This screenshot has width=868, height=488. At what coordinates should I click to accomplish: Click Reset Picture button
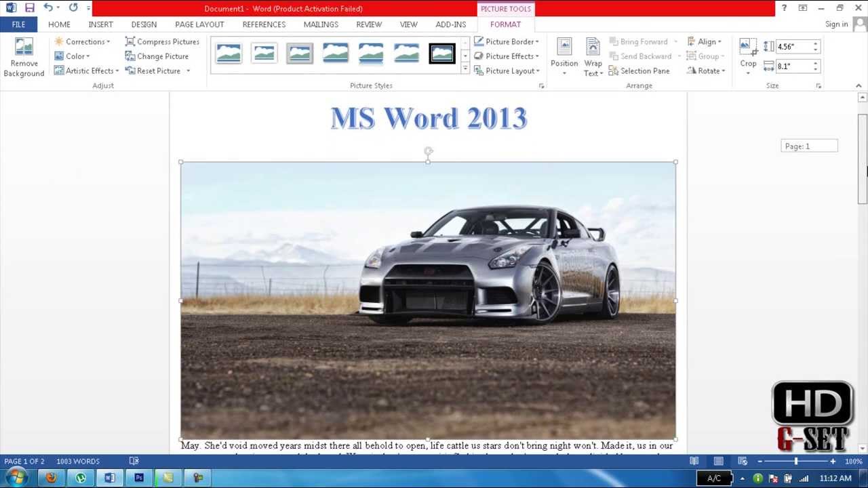click(153, 70)
